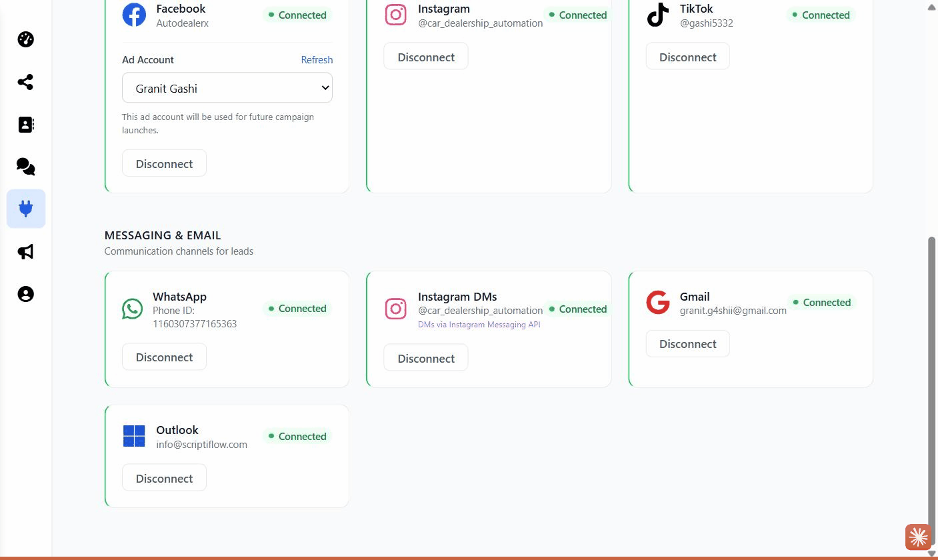Open the user profile sidebar icon

pos(25,294)
